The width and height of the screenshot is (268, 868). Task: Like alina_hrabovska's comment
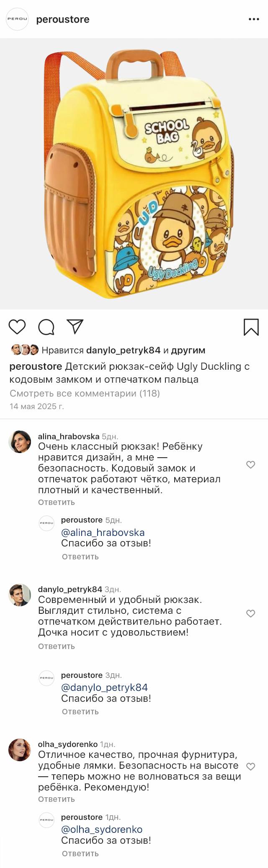pyautogui.click(x=250, y=464)
